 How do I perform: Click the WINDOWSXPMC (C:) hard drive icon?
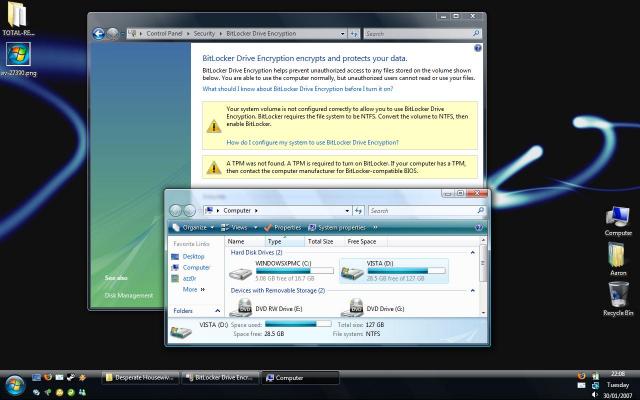(240, 273)
